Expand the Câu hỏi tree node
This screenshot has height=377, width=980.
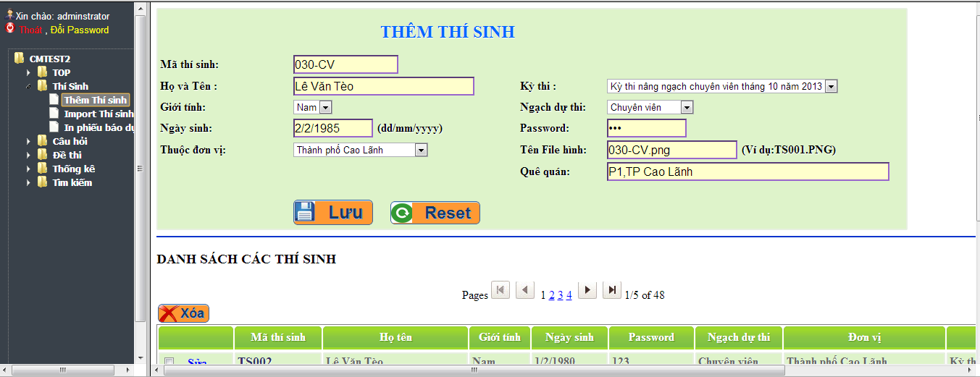(29, 141)
